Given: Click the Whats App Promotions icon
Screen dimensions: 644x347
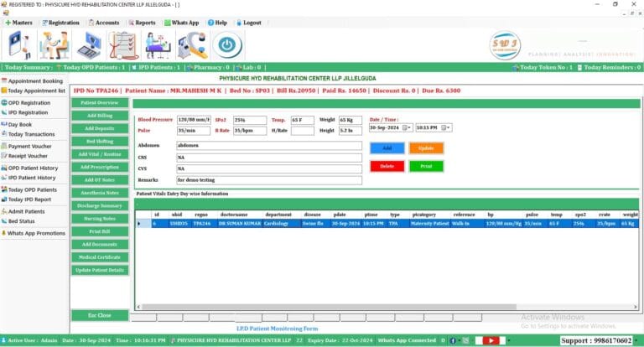Looking at the screenshot, I should (x=3, y=233).
